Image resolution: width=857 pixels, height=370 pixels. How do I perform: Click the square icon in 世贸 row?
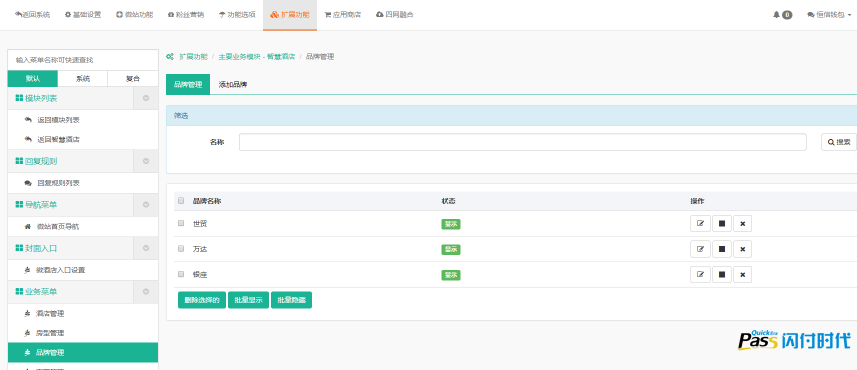(721, 224)
